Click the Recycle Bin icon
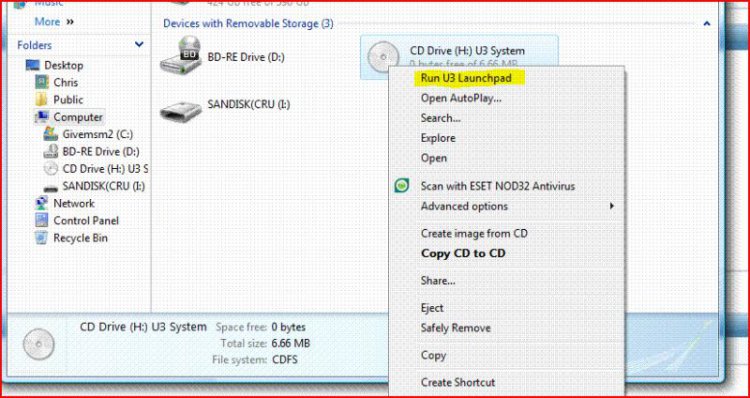 tap(42, 238)
